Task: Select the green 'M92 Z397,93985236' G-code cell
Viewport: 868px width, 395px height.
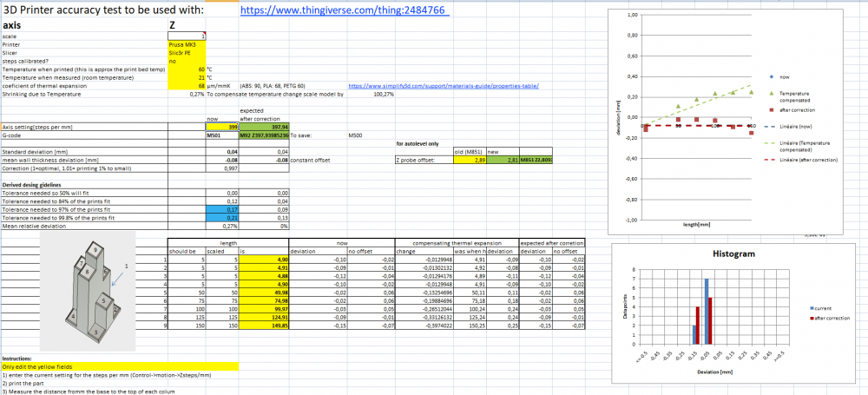Action: click(264, 135)
